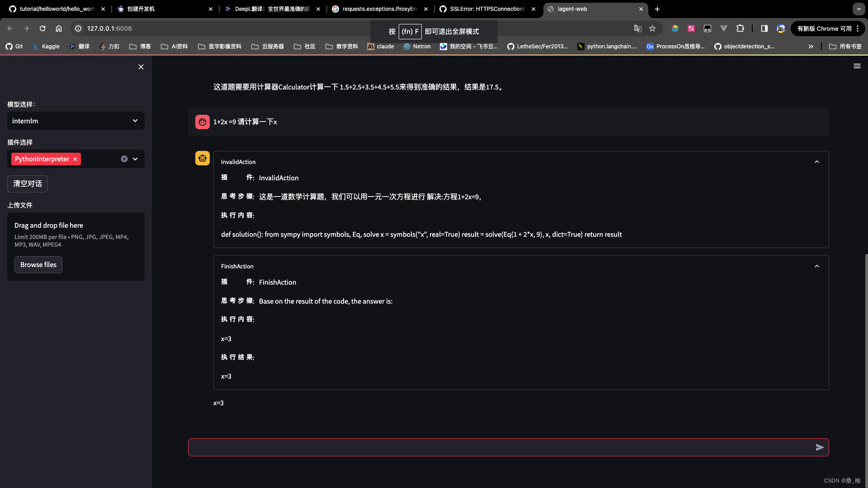Click the colorful circle extension icon
The image size is (868, 488).
675,28
